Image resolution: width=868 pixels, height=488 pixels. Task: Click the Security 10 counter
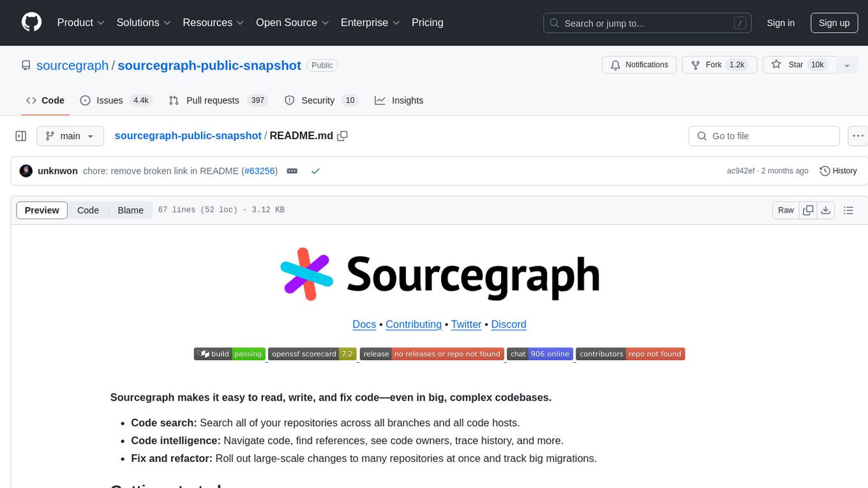click(x=349, y=100)
